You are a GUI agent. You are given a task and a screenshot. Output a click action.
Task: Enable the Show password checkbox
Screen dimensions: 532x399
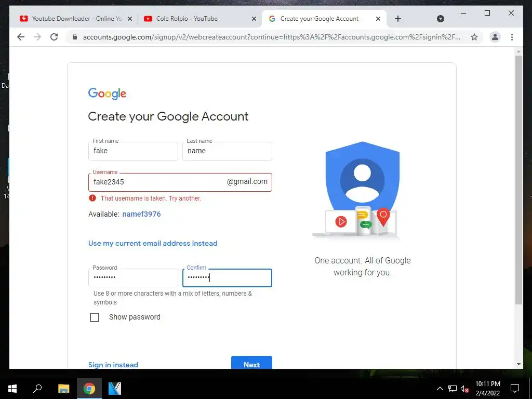(95, 317)
